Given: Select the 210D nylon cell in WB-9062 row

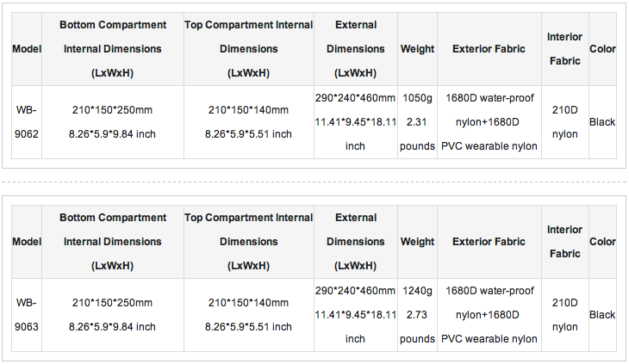Looking at the screenshot, I should point(564,121).
